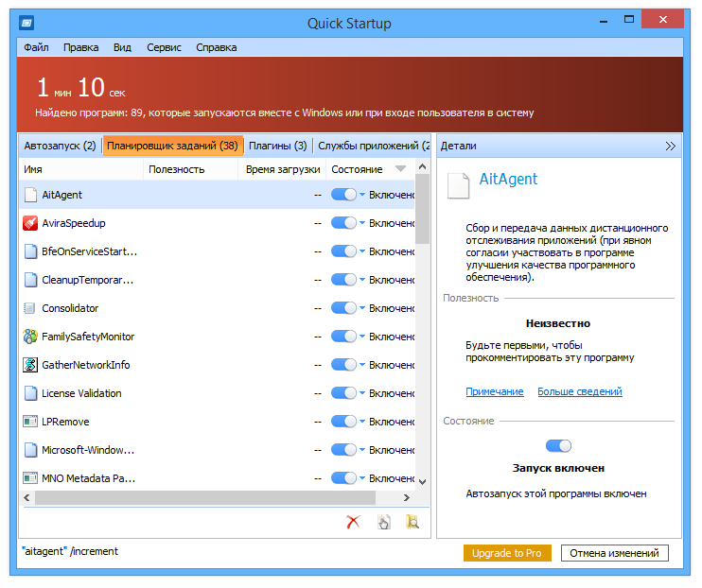The image size is (702, 588).
Task: Click the Quick Startup title bar app icon
Action: [26, 23]
